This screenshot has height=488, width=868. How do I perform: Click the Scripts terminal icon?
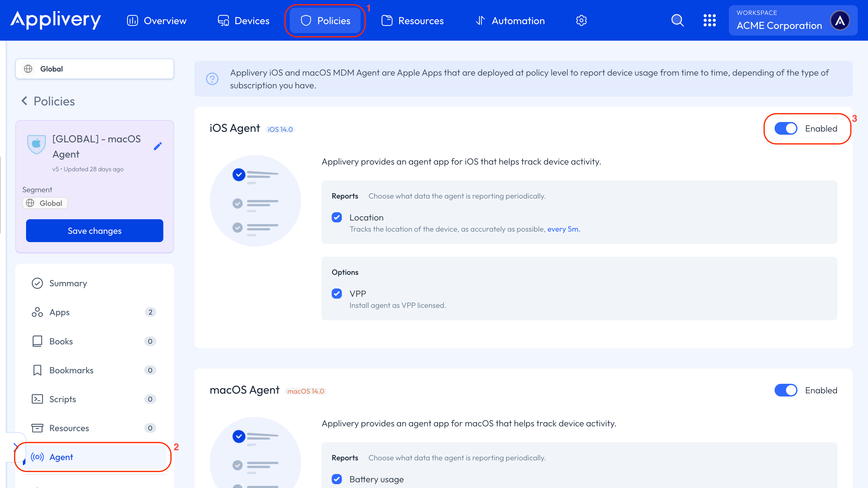tap(37, 399)
